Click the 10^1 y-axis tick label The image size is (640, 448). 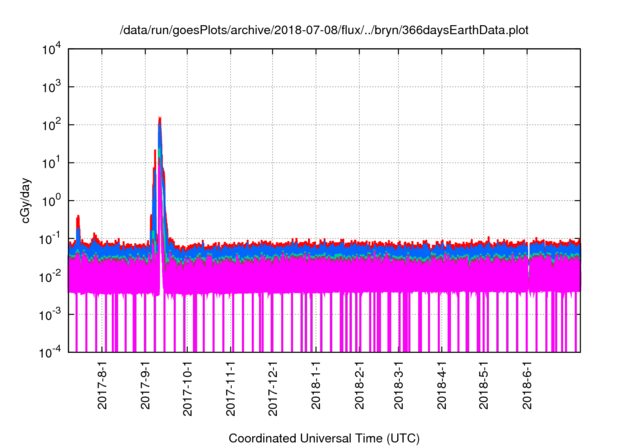51,163
